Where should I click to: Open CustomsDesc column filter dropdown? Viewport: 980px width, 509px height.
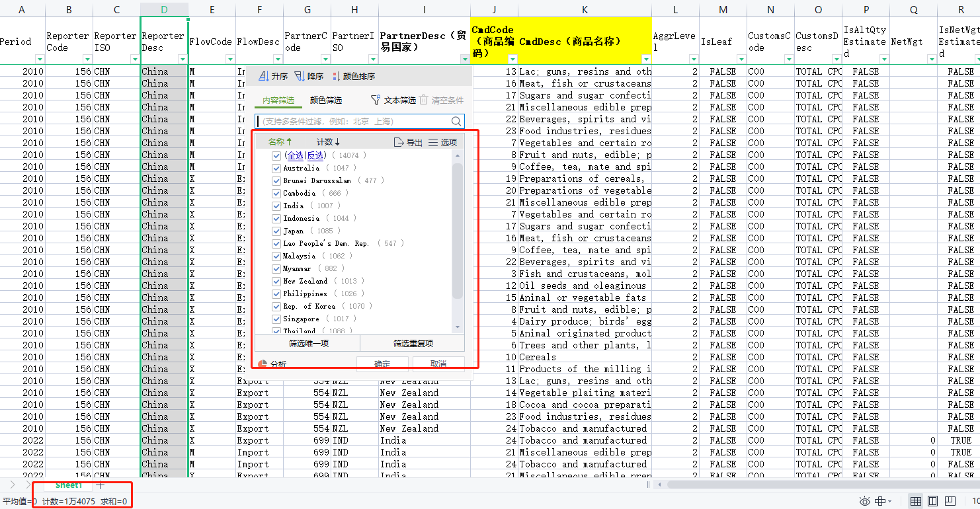click(x=837, y=59)
